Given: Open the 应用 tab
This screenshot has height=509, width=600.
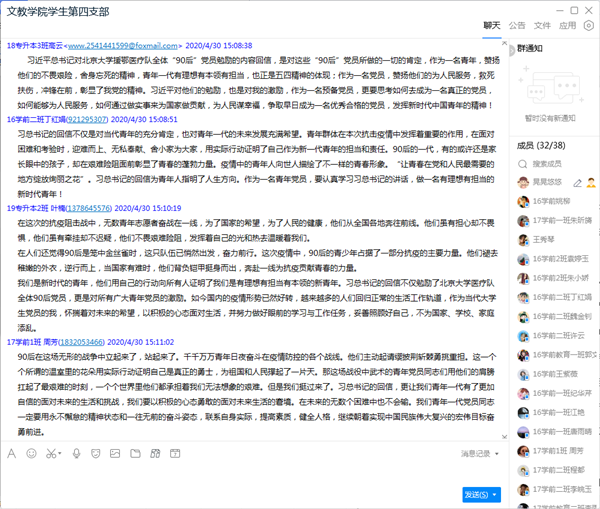Looking at the screenshot, I should point(567,25).
